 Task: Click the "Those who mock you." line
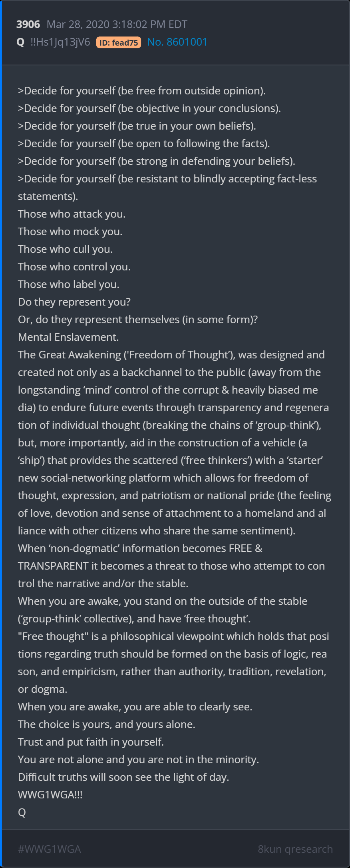click(70, 232)
